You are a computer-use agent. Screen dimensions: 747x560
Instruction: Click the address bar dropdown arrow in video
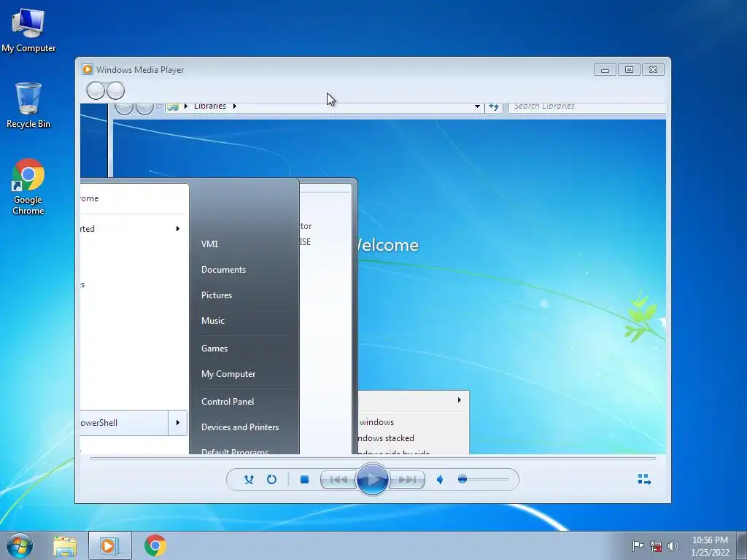tap(477, 106)
